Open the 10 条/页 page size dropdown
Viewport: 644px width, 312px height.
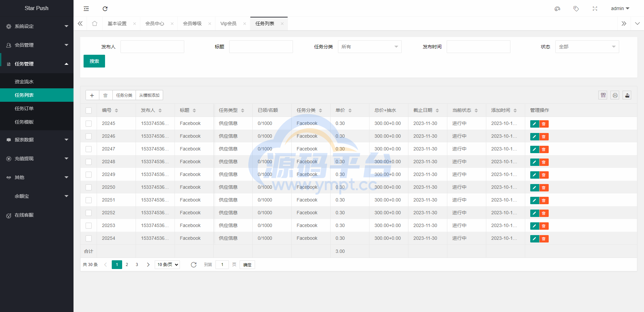167,265
